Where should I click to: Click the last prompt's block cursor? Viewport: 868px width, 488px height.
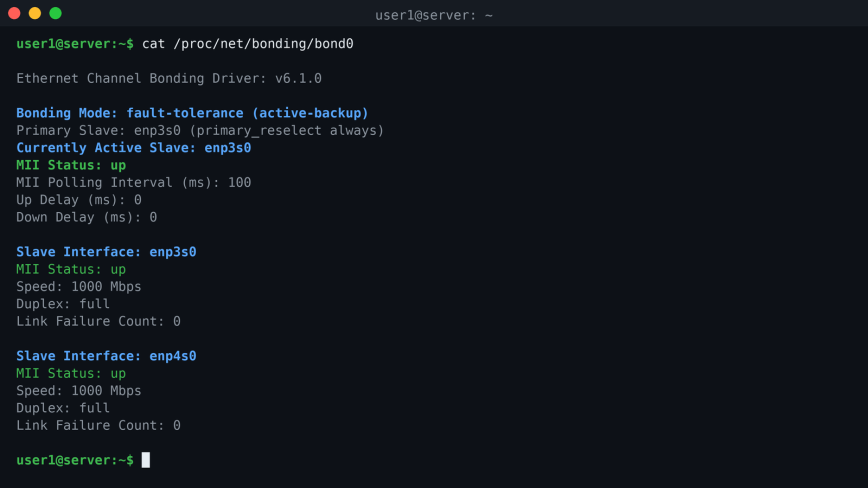pos(146,460)
